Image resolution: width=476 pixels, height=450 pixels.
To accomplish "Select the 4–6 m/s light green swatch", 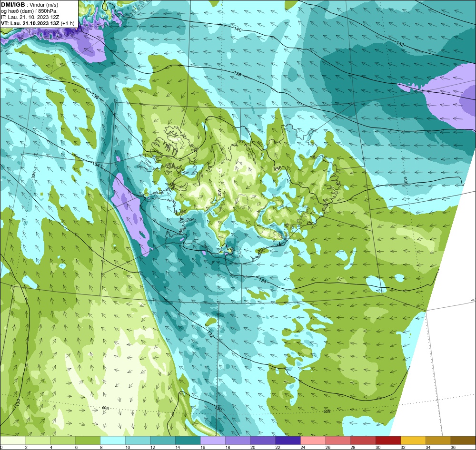I will 62,440.
